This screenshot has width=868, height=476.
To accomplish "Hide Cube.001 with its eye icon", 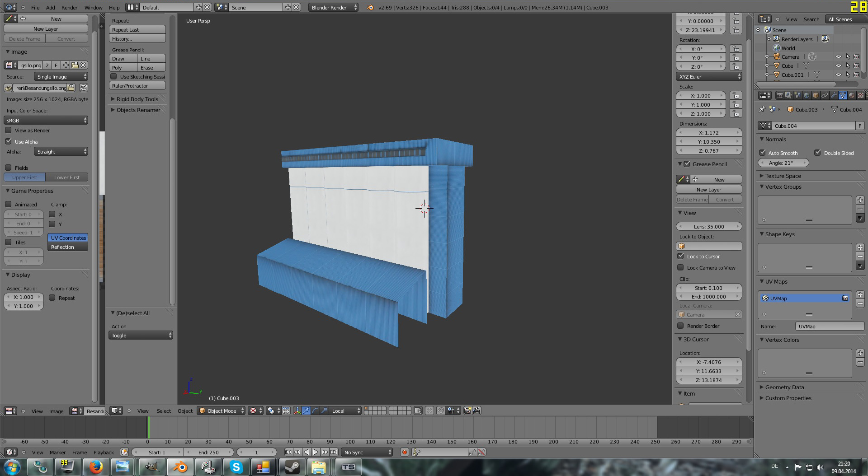I will click(x=838, y=75).
